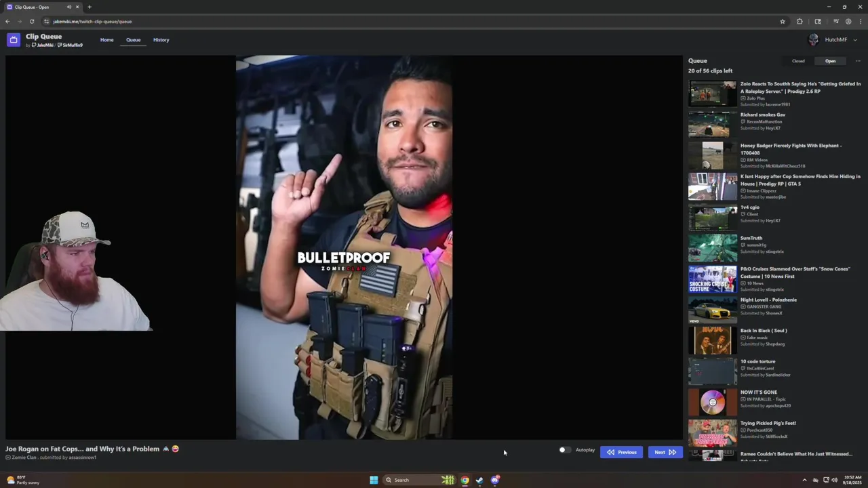Go to the Previous clip

click(x=621, y=452)
